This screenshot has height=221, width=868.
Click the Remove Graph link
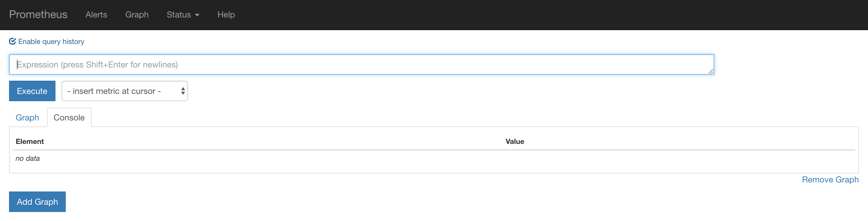(830, 180)
